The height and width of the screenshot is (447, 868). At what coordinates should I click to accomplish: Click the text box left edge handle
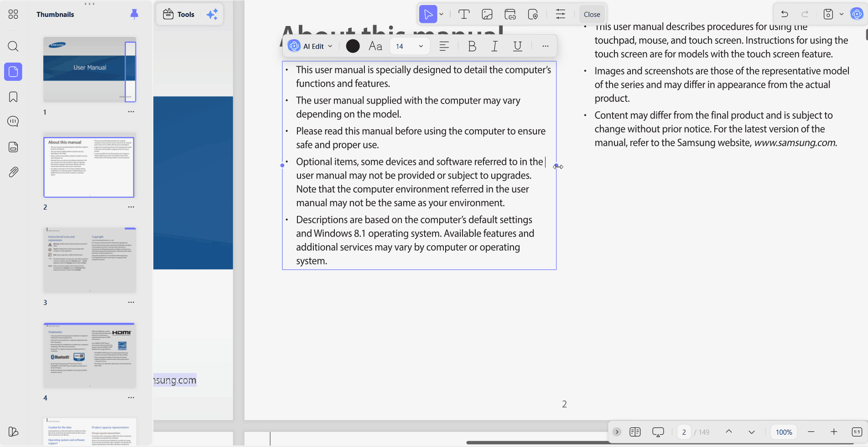click(x=282, y=165)
